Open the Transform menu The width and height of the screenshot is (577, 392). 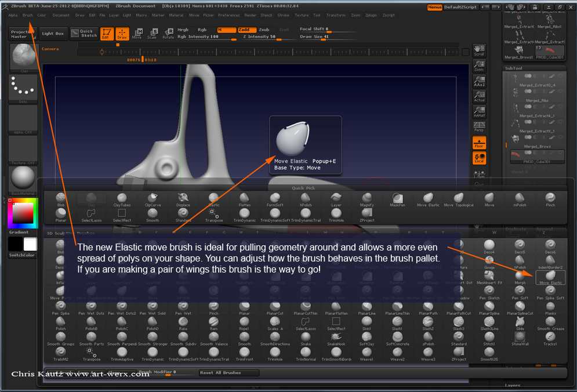(336, 16)
